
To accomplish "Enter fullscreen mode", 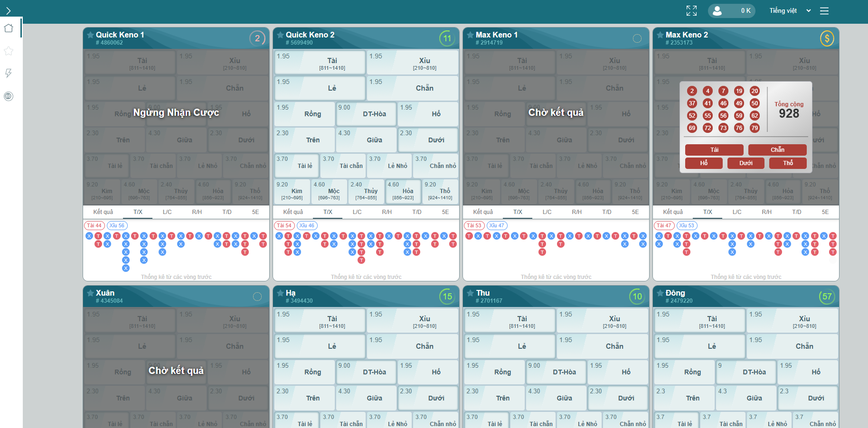I will (x=691, y=11).
